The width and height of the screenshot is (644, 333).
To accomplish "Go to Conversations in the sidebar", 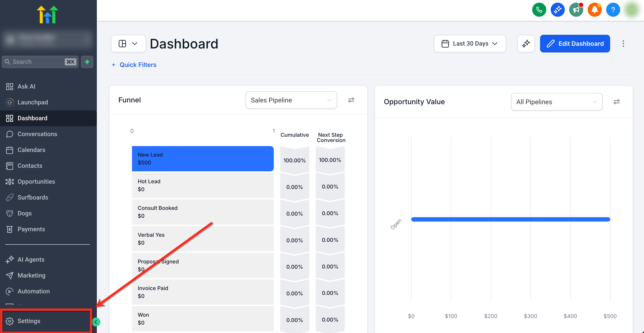I will click(x=37, y=134).
